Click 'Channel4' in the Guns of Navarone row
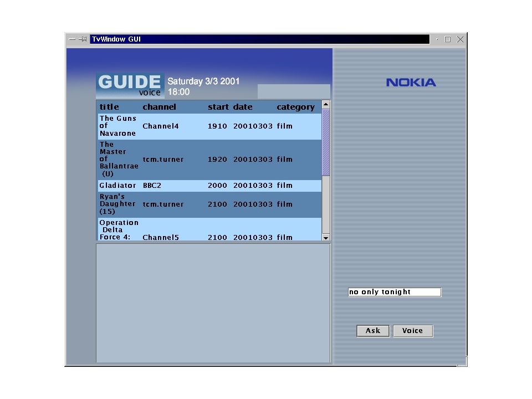The image size is (532, 399). (161, 126)
